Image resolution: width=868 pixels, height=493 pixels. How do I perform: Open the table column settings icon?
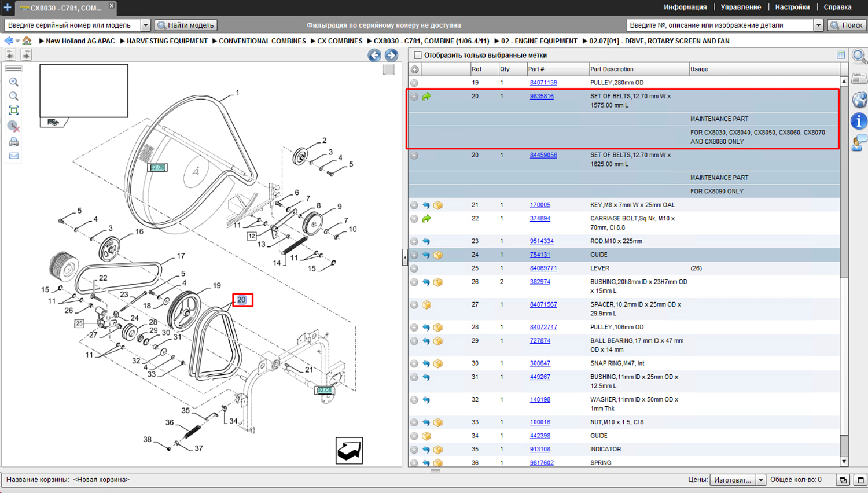click(x=841, y=55)
